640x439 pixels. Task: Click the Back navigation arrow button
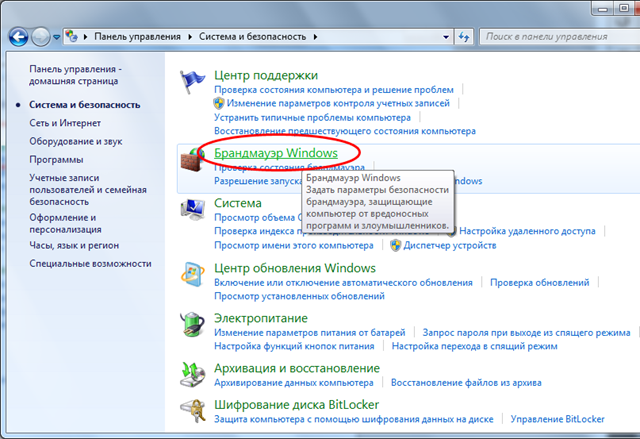pos(18,37)
